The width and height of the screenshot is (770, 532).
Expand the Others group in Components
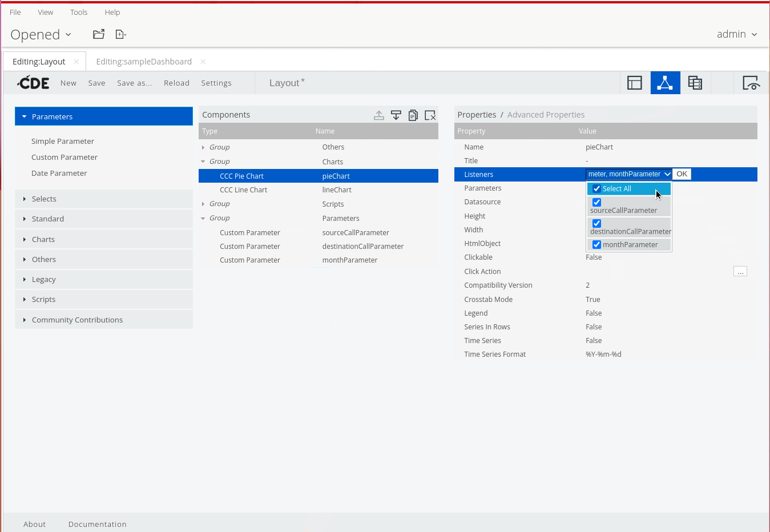point(203,147)
